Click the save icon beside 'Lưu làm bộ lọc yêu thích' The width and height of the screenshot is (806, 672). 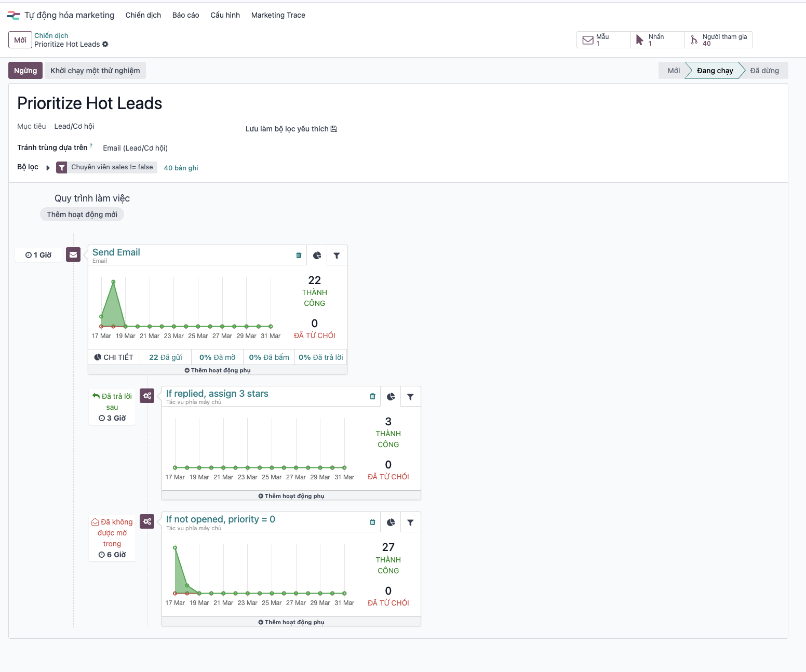coord(334,129)
